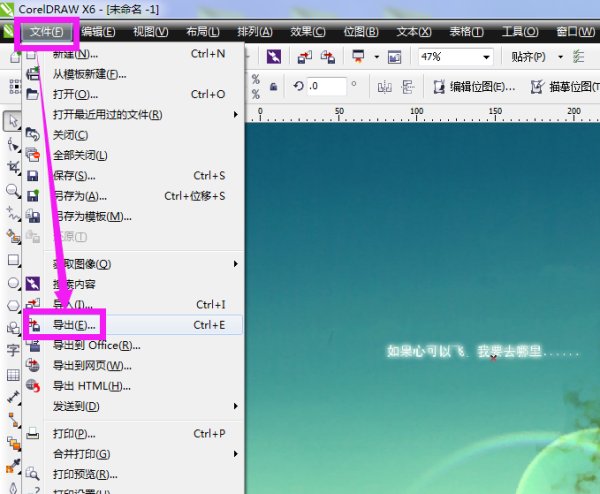Choose 从模板新建(F)... from File menu
Screen dimensions: 600x494
tap(133, 74)
